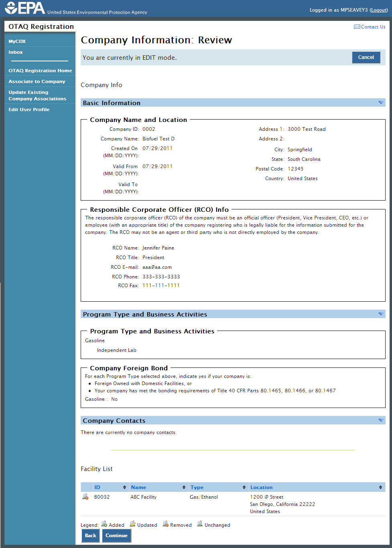Viewport: 392px width, 548px height.
Task: Click Postal Code value 12345
Action: click(x=296, y=169)
